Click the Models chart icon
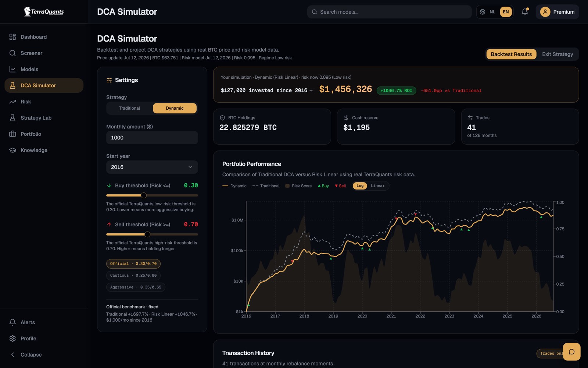Screen dimensions: 588x368 tap(12, 69)
